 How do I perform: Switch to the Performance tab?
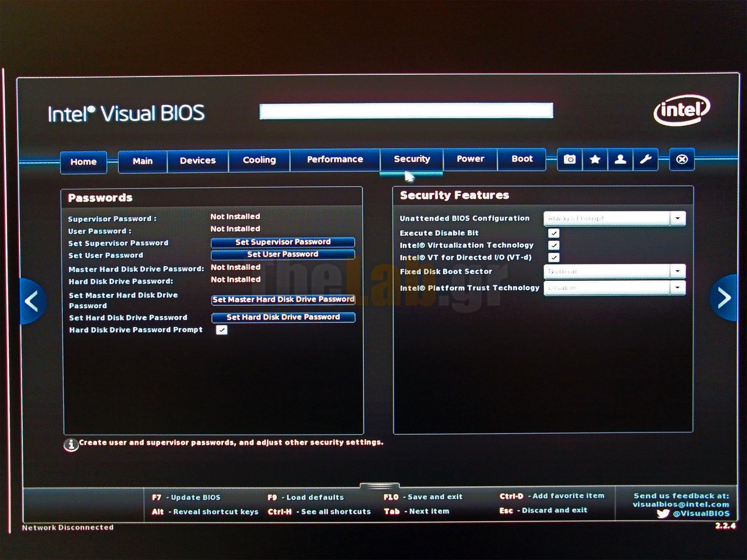pyautogui.click(x=335, y=159)
